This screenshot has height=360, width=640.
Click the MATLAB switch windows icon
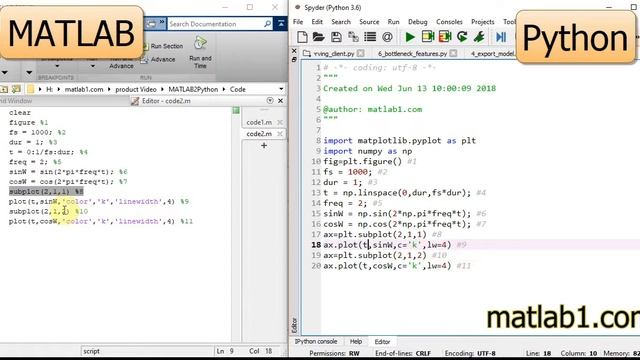(x=151, y=24)
